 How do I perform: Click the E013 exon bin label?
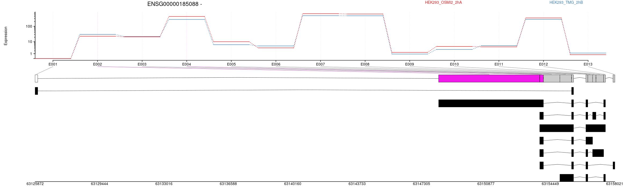588,64
